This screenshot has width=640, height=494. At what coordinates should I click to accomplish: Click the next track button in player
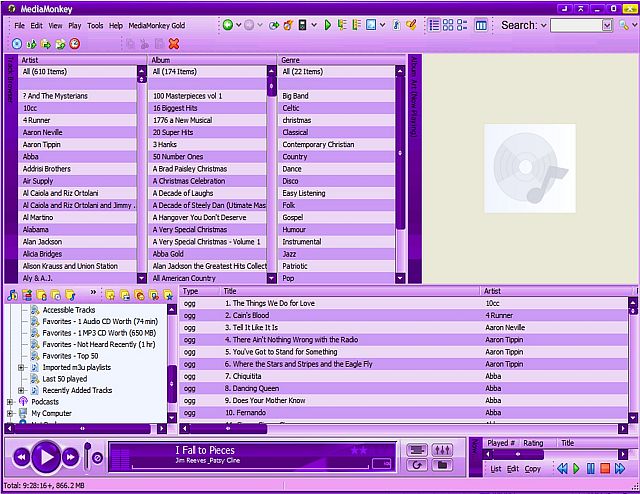[x=71, y=457]
